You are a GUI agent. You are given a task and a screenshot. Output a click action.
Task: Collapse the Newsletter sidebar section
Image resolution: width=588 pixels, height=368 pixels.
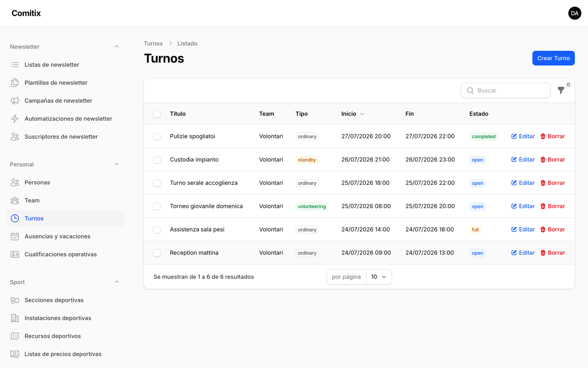(x=117, y=47)
